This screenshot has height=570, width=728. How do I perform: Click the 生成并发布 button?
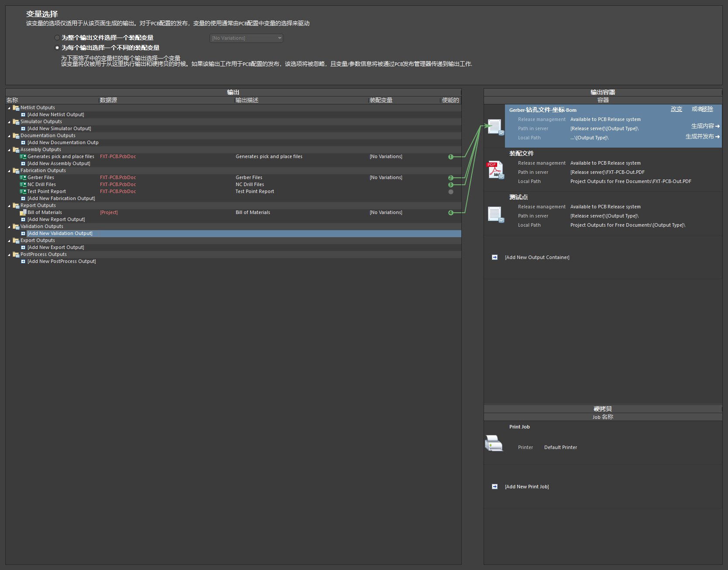click(703, 136)
